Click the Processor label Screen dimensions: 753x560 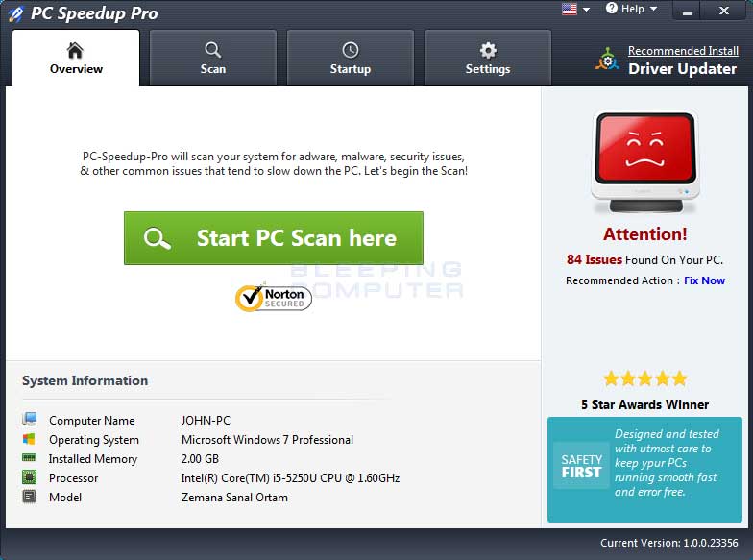pos(73,478)
